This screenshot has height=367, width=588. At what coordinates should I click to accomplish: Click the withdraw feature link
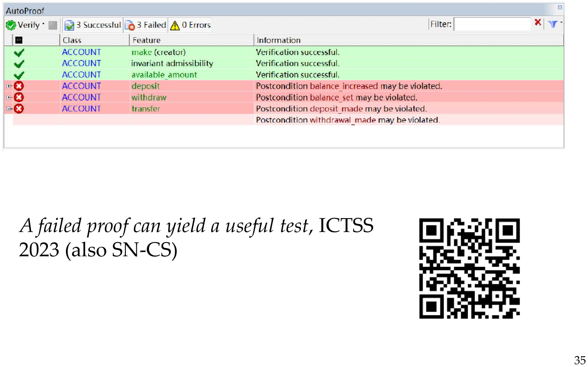click(x=149, y=97)
